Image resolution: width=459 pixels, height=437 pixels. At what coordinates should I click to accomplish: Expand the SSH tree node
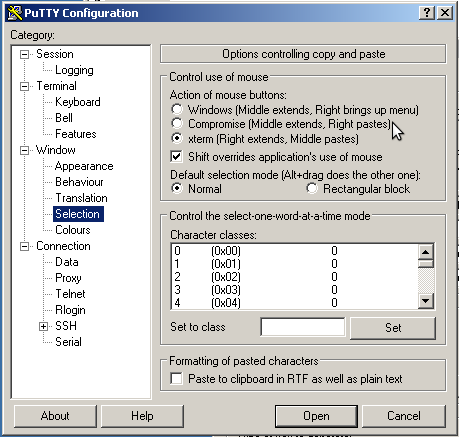tap(43, 326)
